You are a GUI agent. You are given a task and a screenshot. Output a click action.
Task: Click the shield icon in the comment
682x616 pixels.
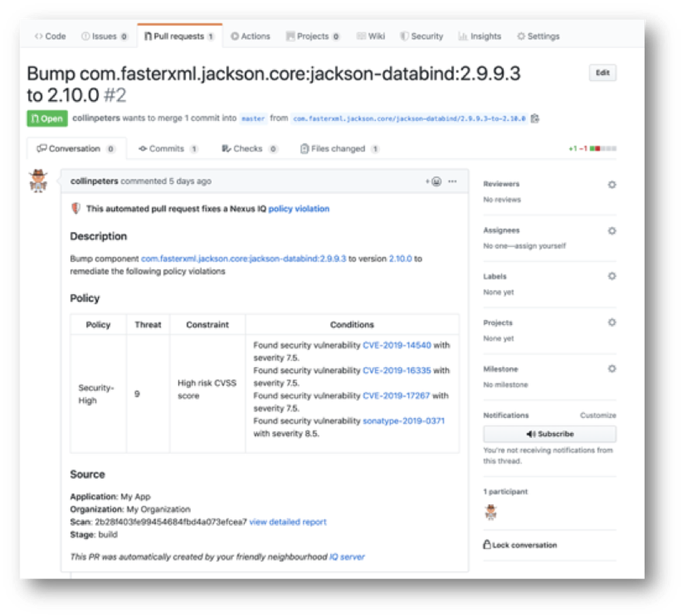(x=76, y=209)
